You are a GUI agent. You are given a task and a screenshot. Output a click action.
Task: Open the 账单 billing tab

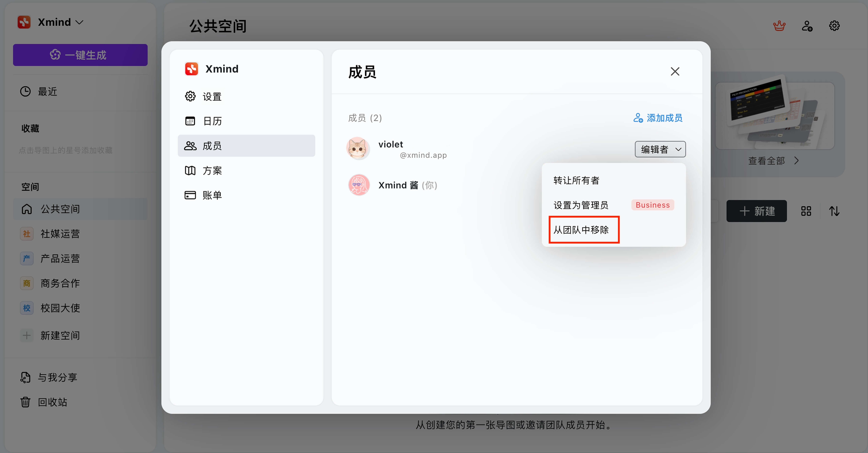pyautogui.click(x=212, y=195)
